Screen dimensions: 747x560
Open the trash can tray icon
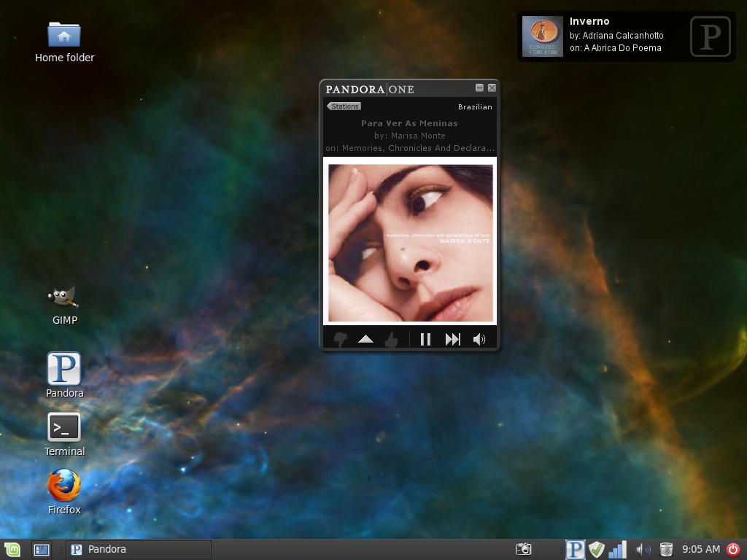point(666,550)
